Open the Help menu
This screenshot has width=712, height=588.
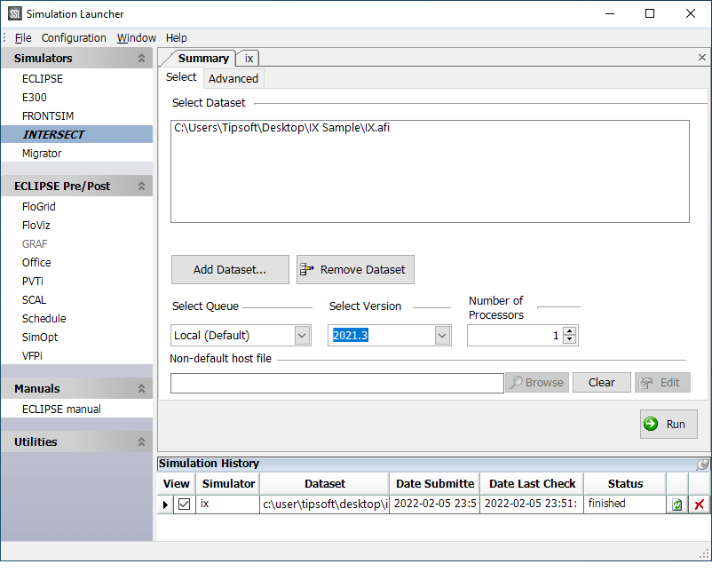pyautogui.click(x=176, y=37)
